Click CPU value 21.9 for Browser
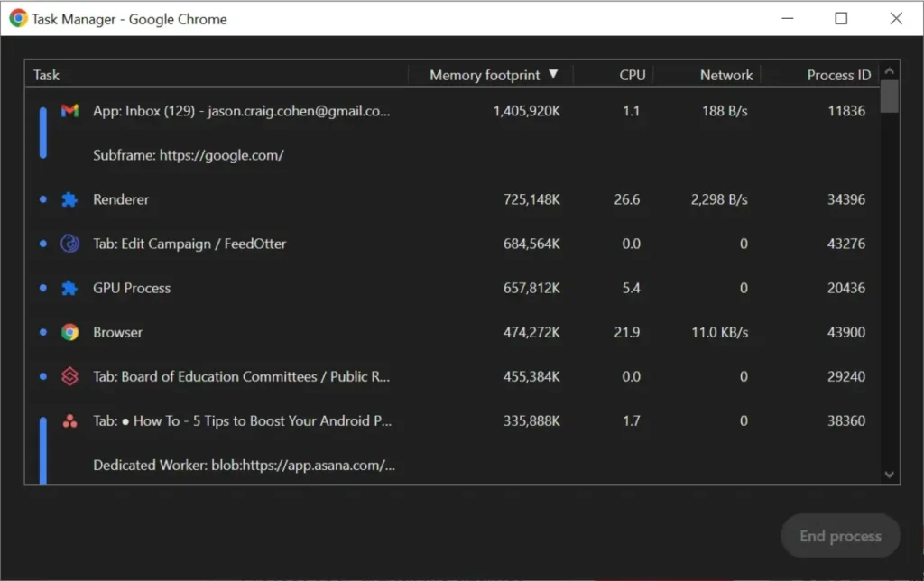Image resolution: width=924 pixels, height=581 pixels. [627, 332]
